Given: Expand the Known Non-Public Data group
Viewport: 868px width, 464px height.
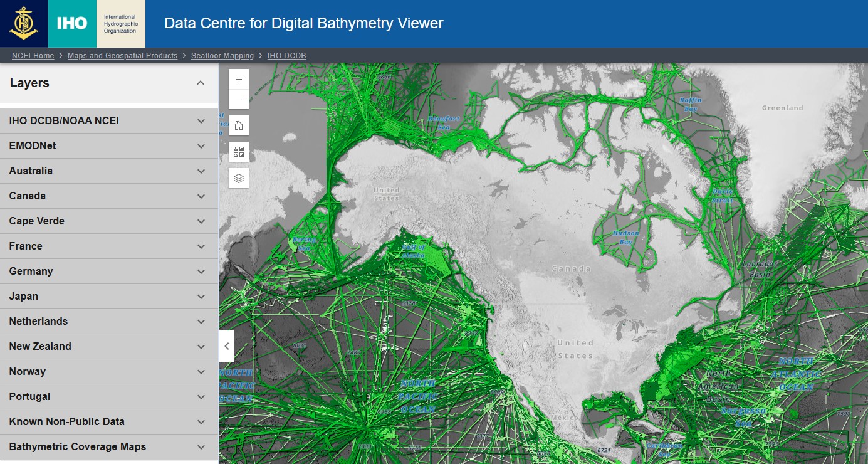Looking at the screenshot, I should tap(109, 422).
